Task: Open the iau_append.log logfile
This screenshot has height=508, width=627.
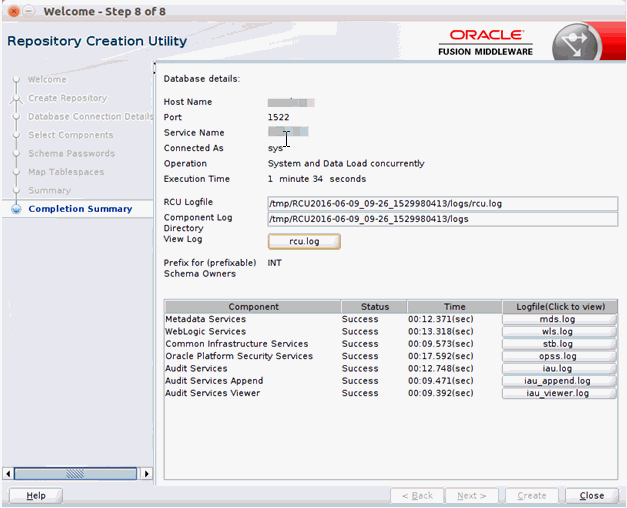Action: tap(559, 381)
